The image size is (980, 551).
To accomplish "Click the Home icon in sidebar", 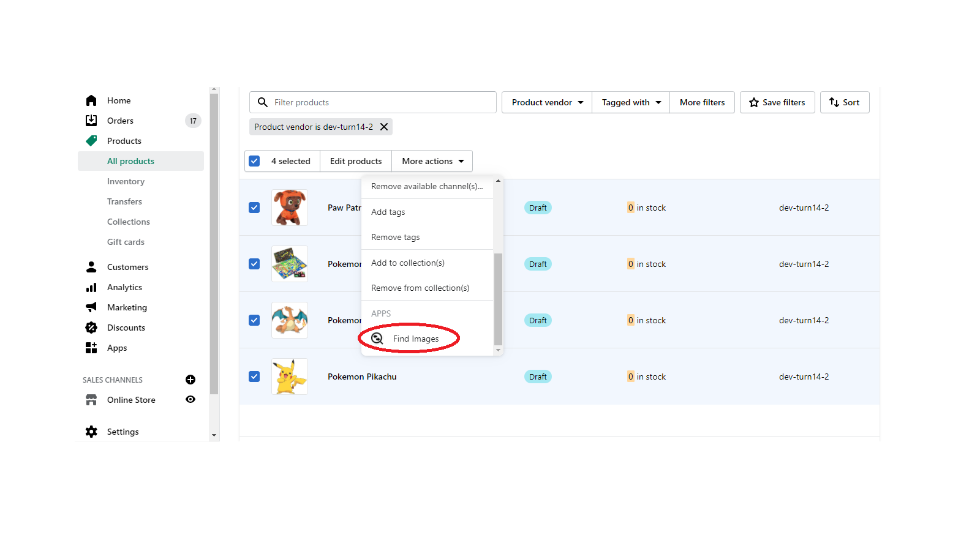I will click(91, 100).
